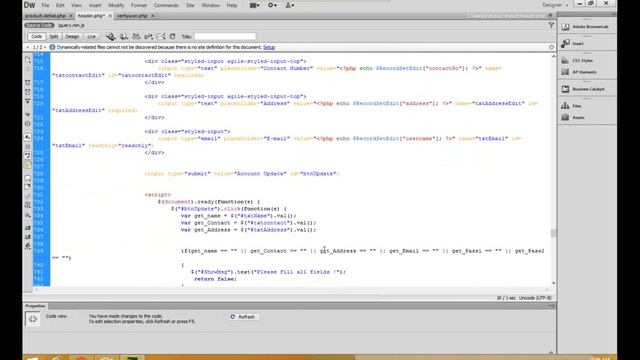
Task: Click the Balance Braces icon
Action: pyautogui.click(x=28, y=124)
